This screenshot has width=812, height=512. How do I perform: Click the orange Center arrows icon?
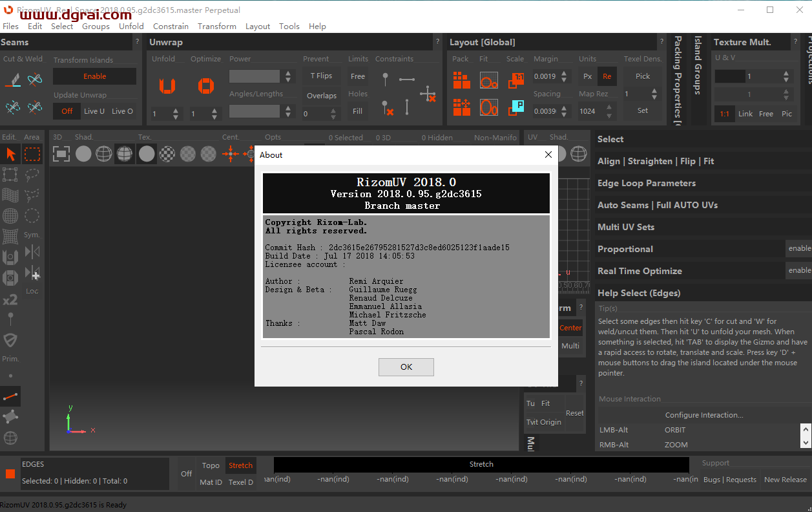pyautogui.click(x=231, y=154)
